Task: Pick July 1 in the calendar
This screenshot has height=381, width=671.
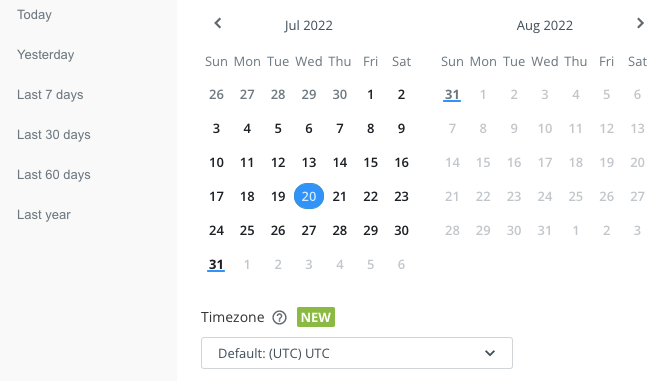Action: [371, 94]
